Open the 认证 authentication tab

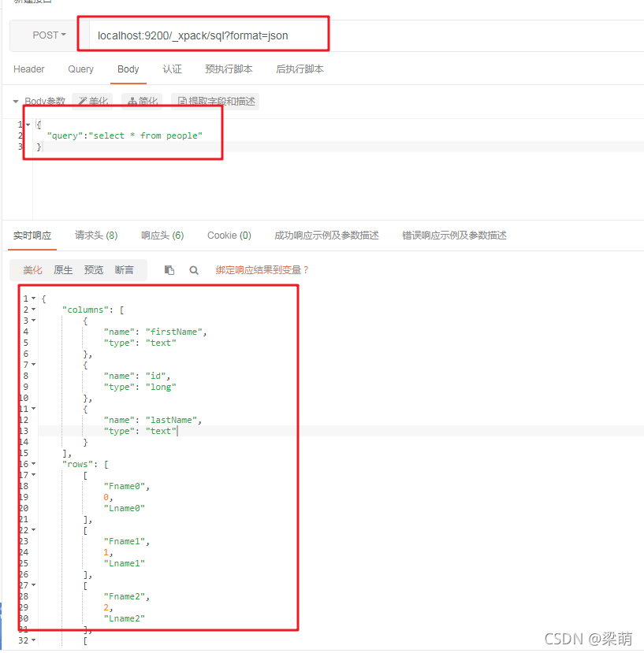[x=172, y=69]
